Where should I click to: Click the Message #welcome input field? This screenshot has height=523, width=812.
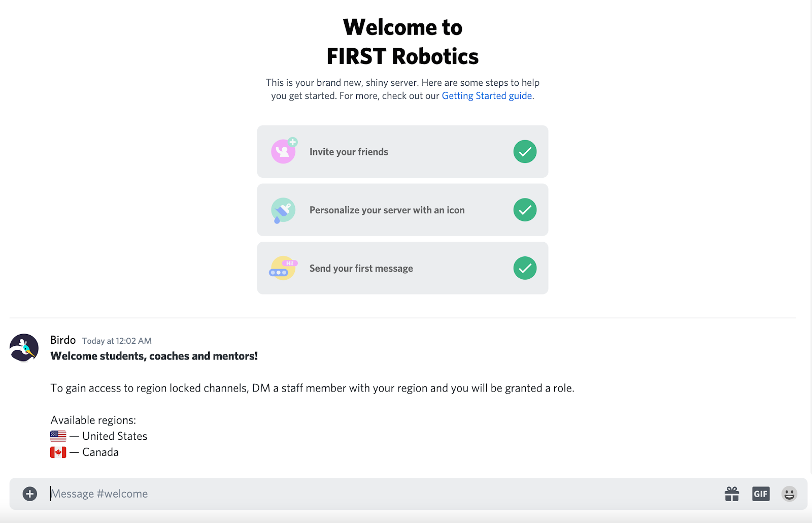click(x=203, y=493)
